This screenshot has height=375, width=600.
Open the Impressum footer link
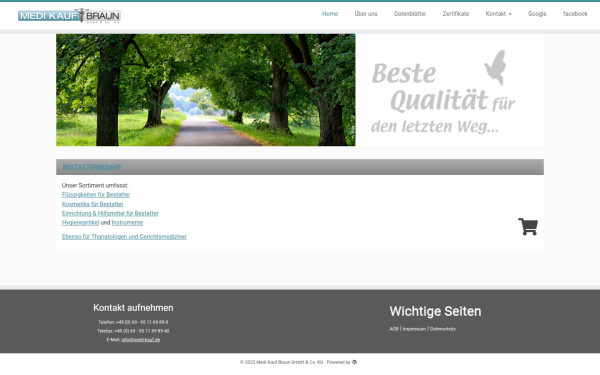[414, 329]
